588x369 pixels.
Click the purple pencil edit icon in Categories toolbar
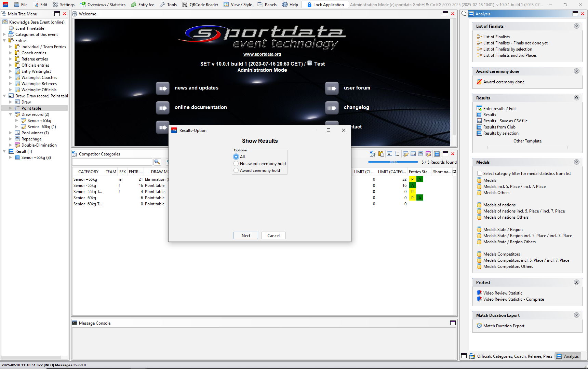tap(428, 154)
